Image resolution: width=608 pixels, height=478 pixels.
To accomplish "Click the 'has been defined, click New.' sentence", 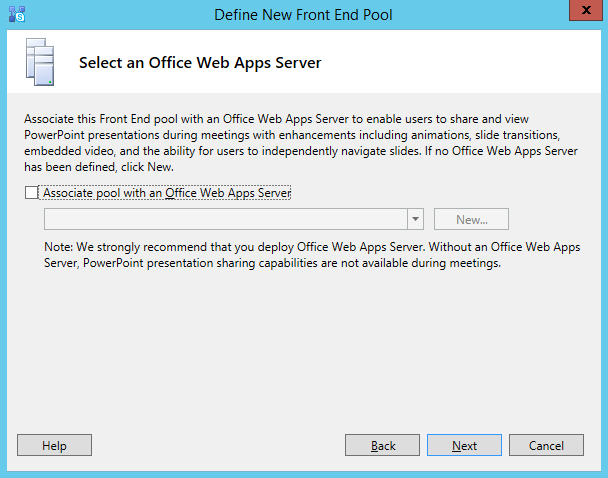I will (x=100, y=167).
